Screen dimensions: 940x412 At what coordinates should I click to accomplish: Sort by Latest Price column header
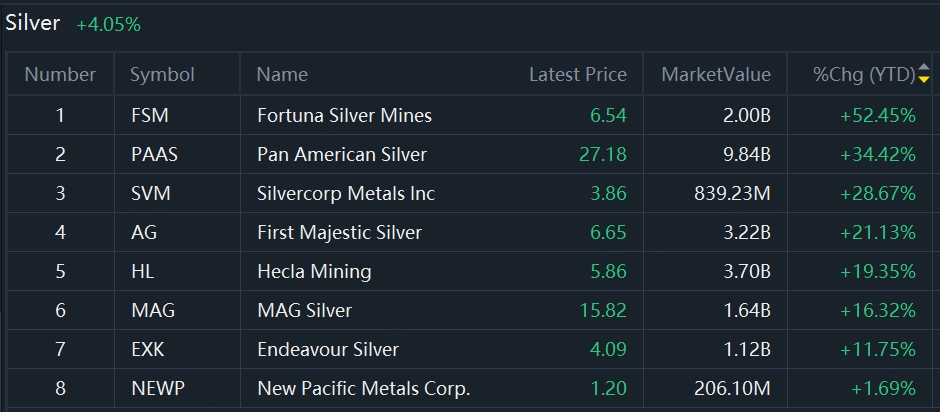tap(578, 74)
